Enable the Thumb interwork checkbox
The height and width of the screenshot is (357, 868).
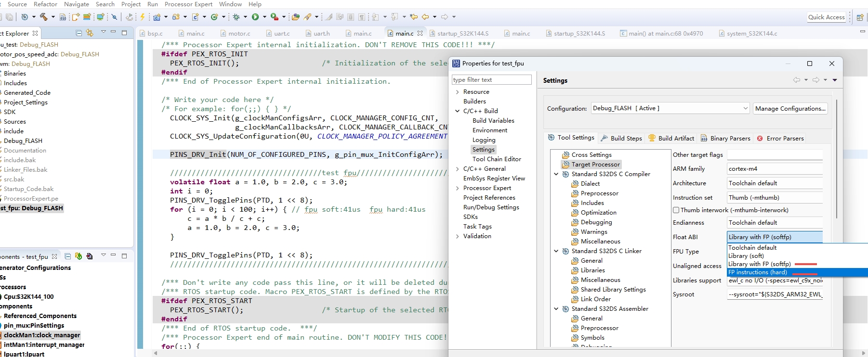point(676,210)
